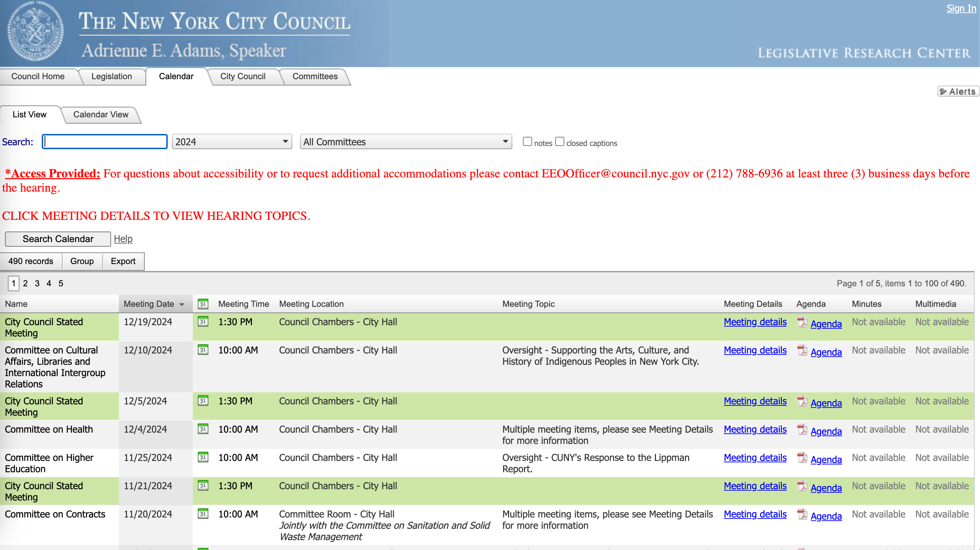
Task: Click the calendar icon in the 12/19/2024 row
Action: click(x=203, y=322)
